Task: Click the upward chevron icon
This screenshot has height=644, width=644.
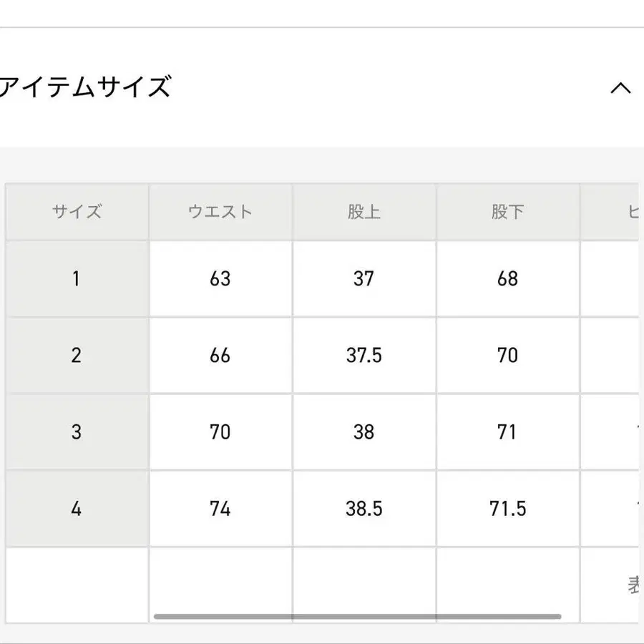Action: point(622,89)
